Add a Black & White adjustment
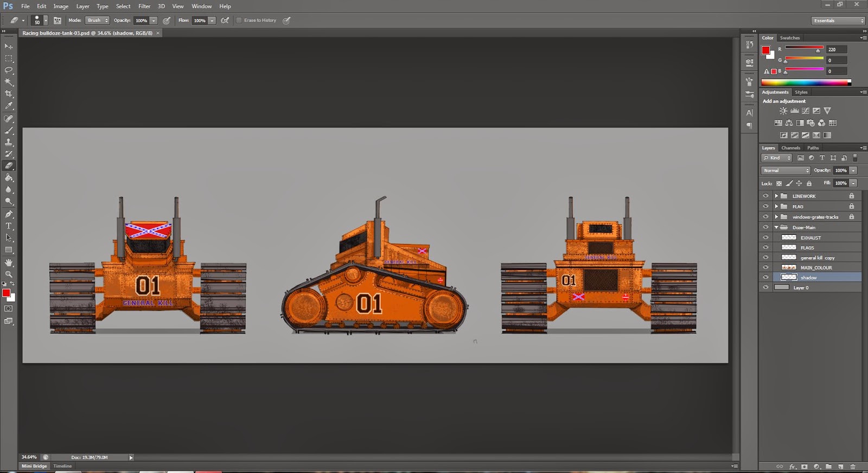The width and height of the screenshot is (868, 473). 800,123
